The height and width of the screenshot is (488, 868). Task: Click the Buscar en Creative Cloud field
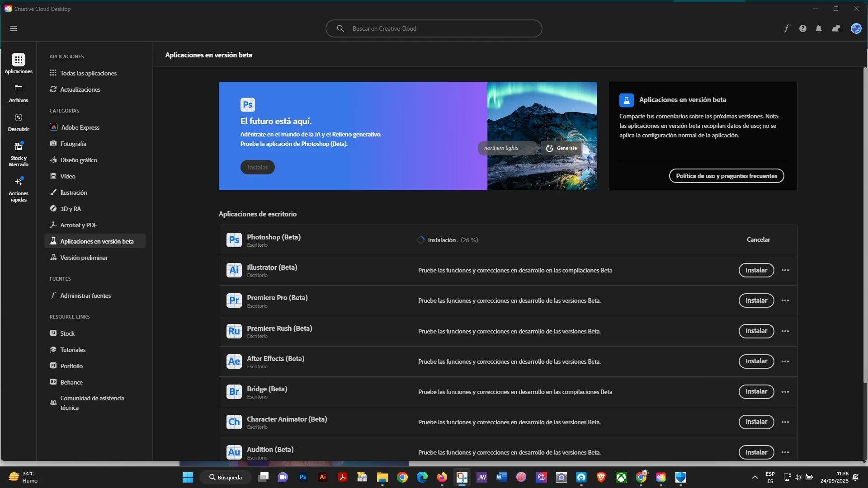coord(434,28)
